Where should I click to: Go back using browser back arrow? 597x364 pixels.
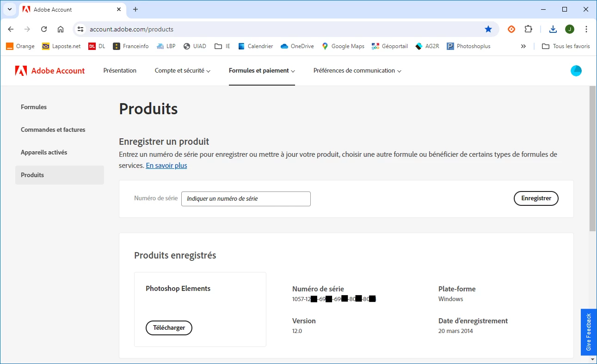tap(11, 29)
